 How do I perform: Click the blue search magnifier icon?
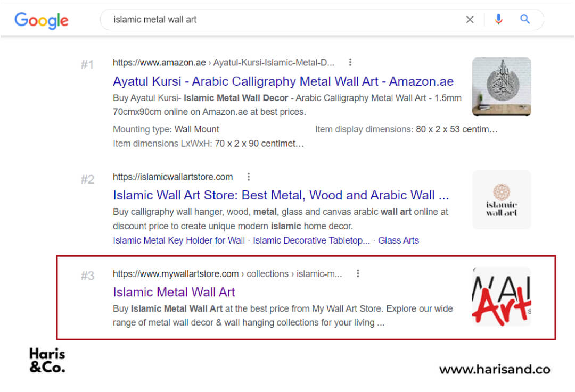pyautogui.click(x=525, y=20)
